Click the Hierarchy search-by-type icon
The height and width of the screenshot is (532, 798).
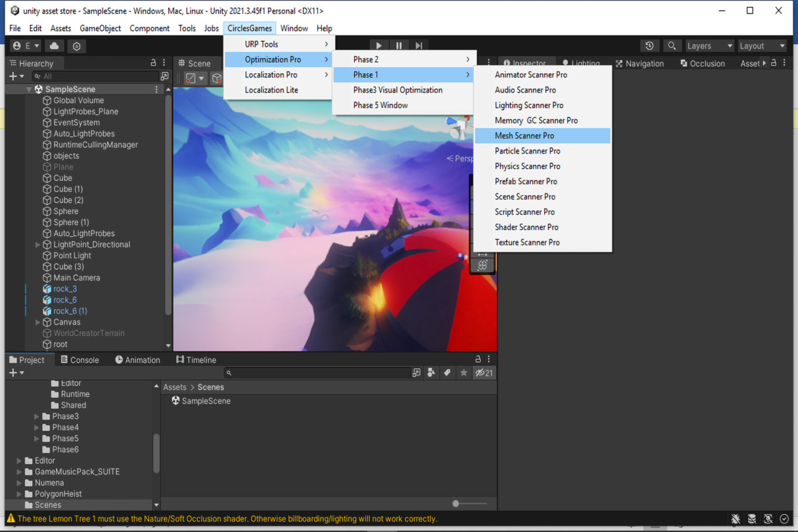164,76
